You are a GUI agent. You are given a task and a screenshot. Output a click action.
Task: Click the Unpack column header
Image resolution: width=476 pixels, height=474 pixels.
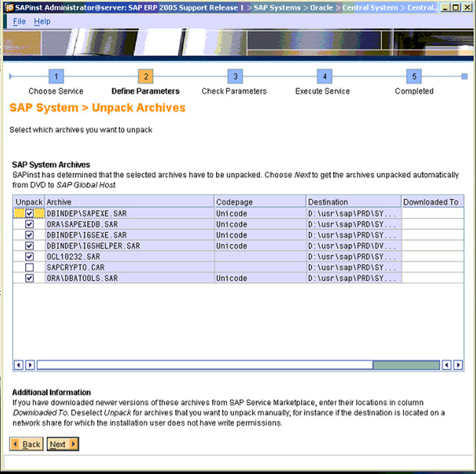coord(29,202)
